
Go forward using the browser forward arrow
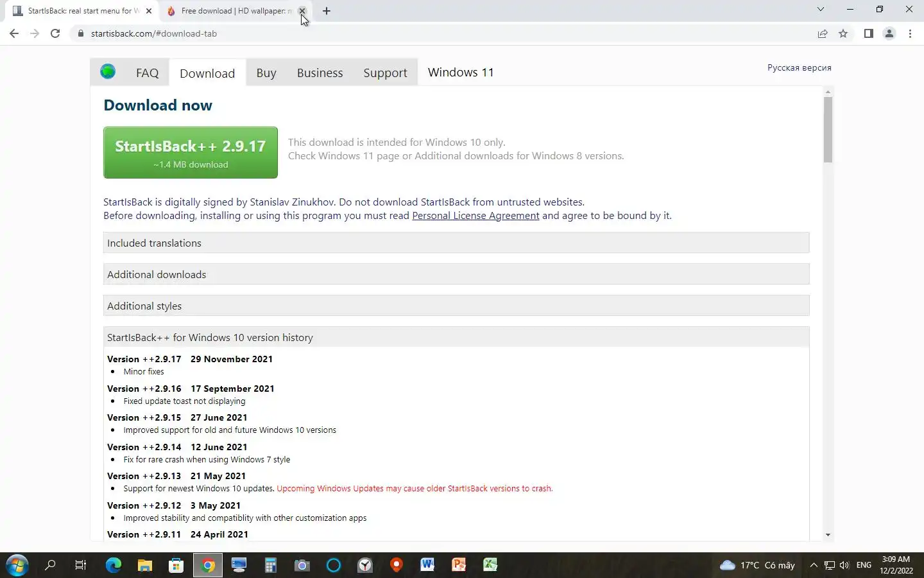(35, 33)
